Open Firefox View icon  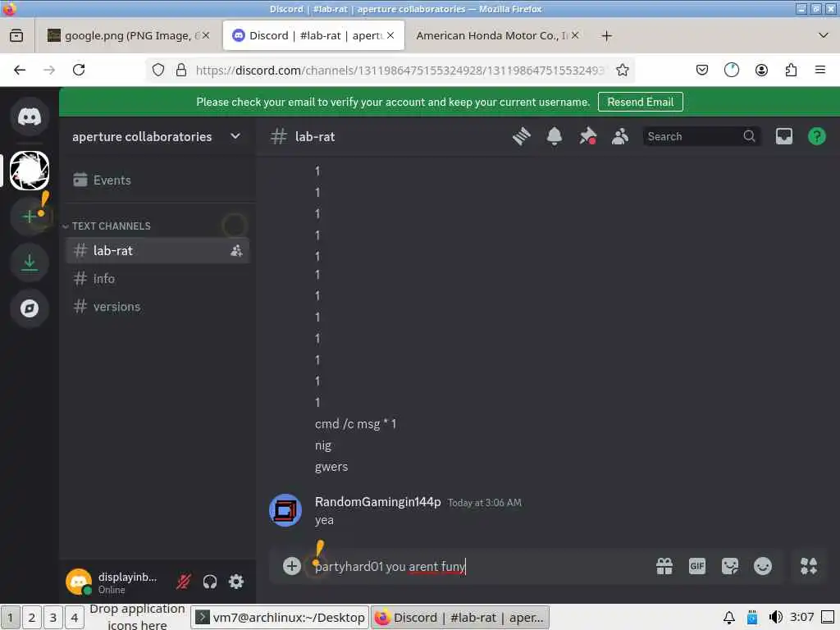16,35
